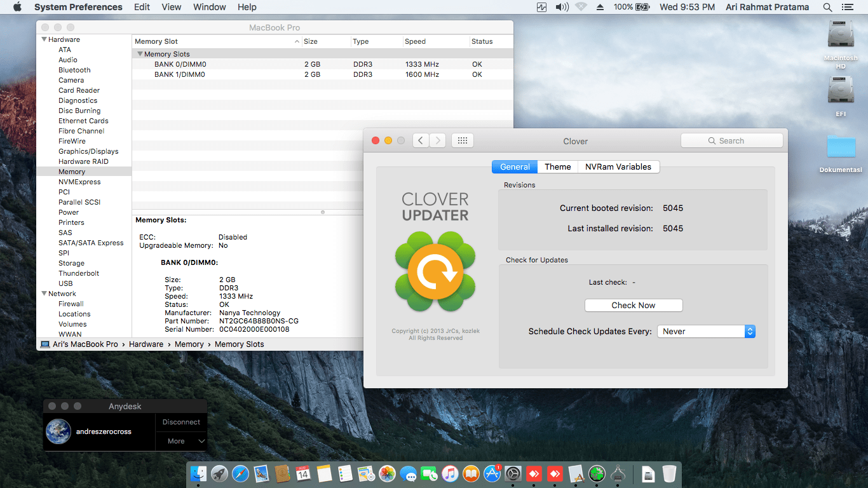Select Bluetooth in the sidebar
This screenshot has height=488, width=868.
coord(74,70)
